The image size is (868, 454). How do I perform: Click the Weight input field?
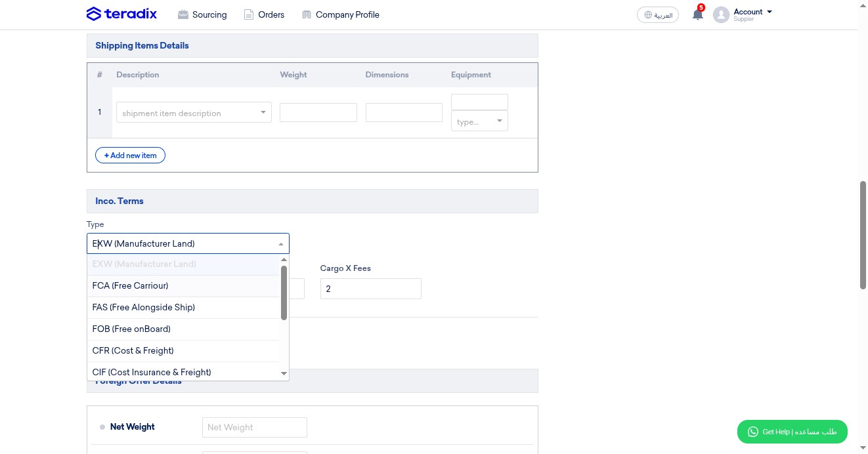[x=318, y=112]
